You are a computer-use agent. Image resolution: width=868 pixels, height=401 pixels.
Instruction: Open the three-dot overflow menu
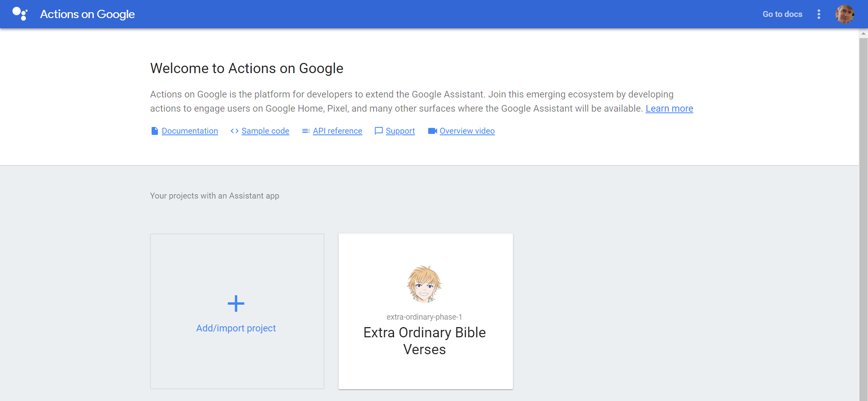(819, 14)
